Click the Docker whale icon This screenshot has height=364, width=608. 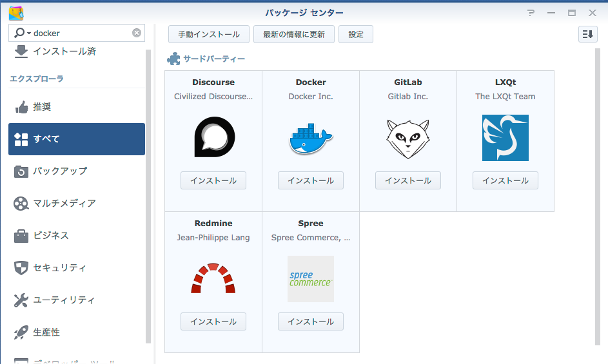(311, 138)
